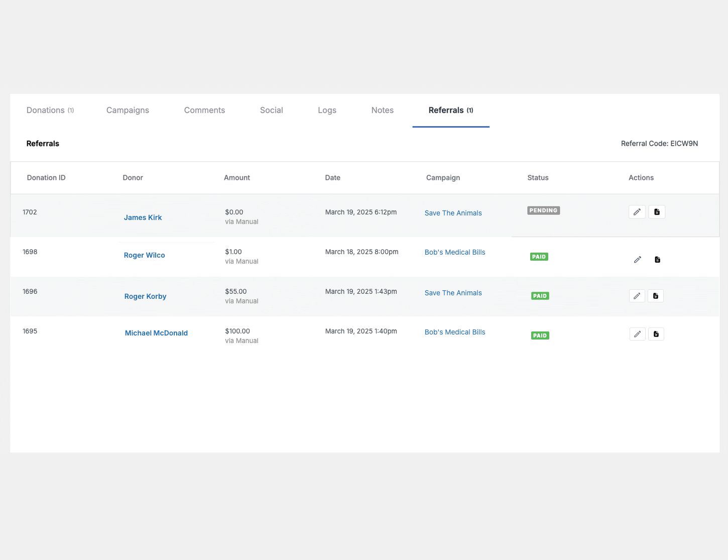Edit Michael McDonald's donation via pencil icon

[637, 334]
